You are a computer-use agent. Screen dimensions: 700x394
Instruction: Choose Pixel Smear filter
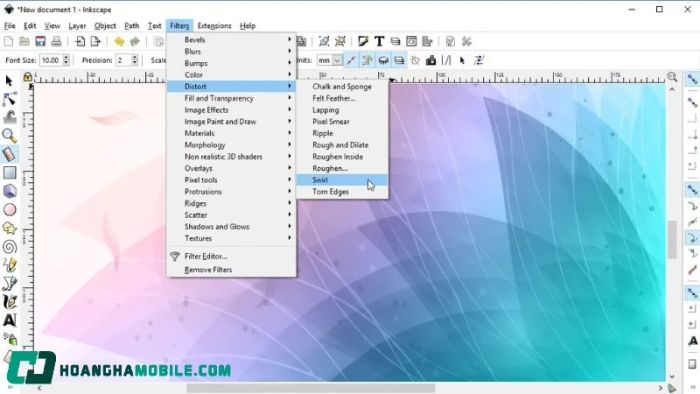pos(342,121)
